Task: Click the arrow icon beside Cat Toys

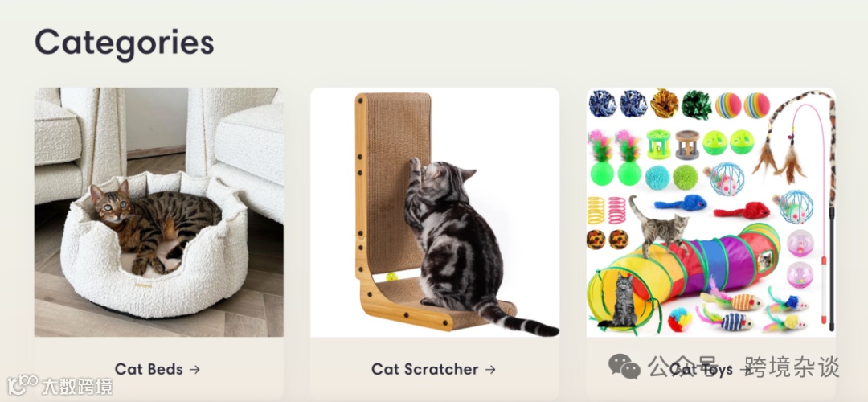Action: point(746,369)
